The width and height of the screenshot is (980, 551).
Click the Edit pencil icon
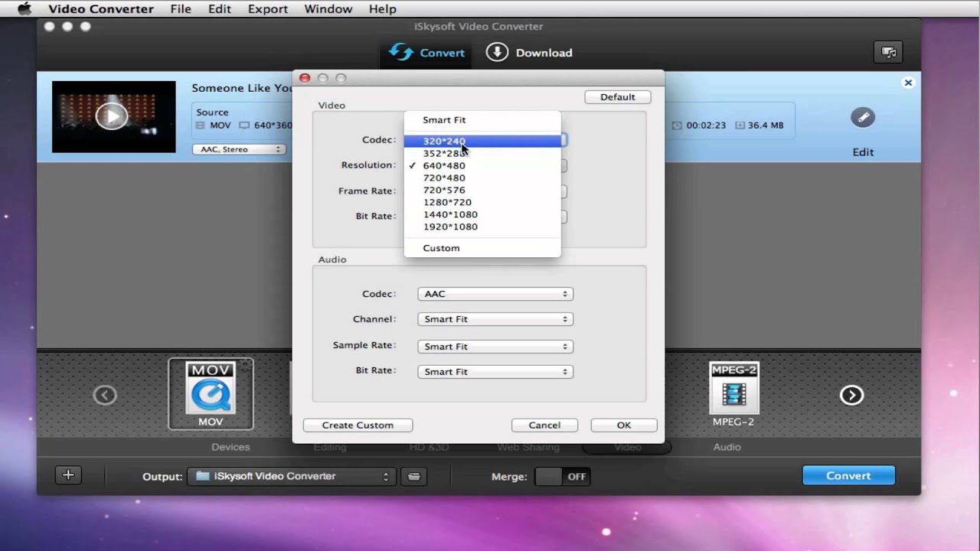point(863,117)
